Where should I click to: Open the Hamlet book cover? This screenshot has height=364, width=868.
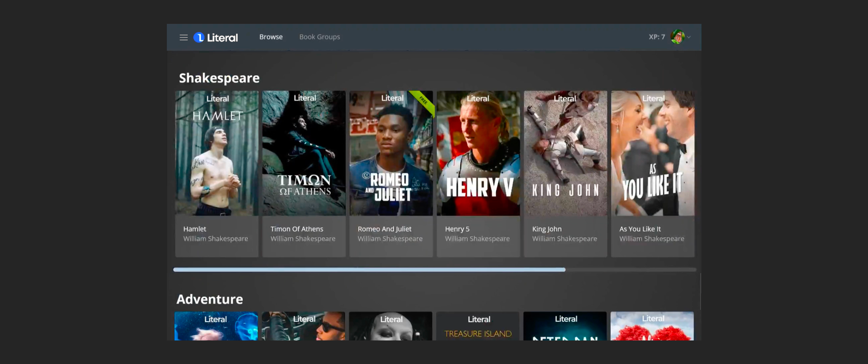click(217, 153)
